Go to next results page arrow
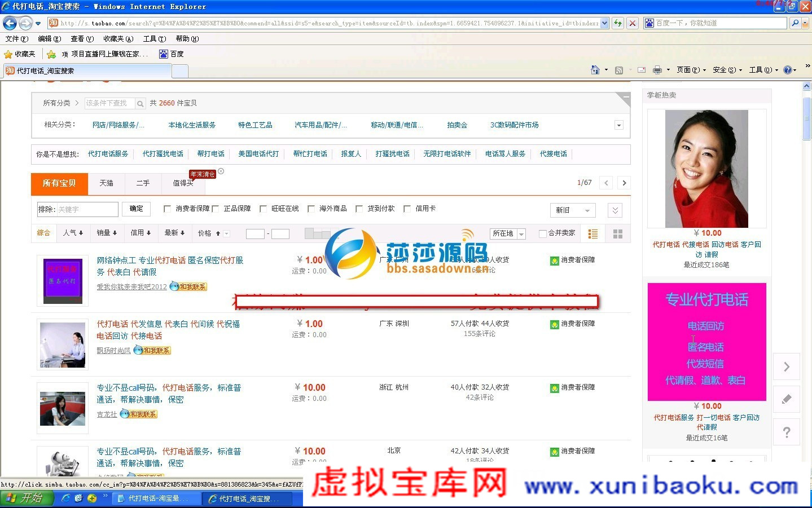 pos(624,183)
